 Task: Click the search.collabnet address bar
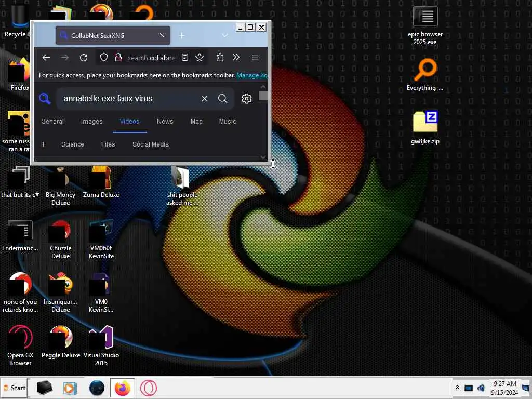[x=151, y=58]
